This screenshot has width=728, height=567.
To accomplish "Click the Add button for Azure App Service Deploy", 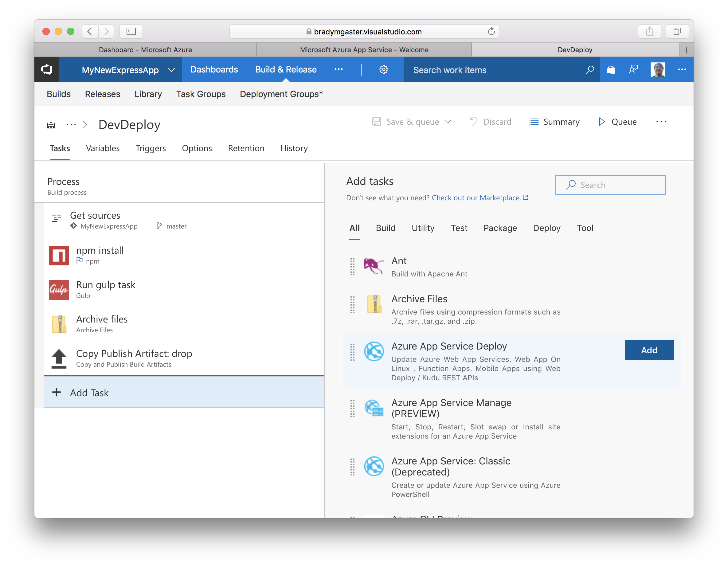I will tap(649, 350).
